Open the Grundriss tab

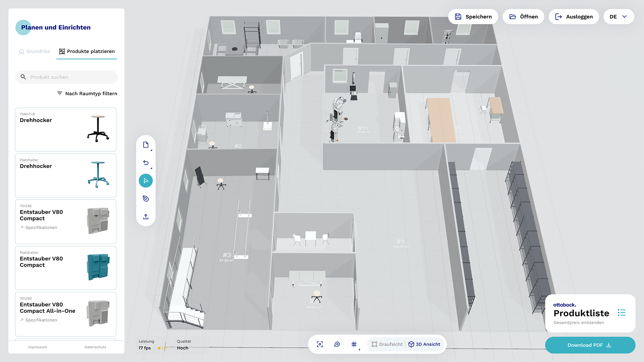click(x=35, y=51)
